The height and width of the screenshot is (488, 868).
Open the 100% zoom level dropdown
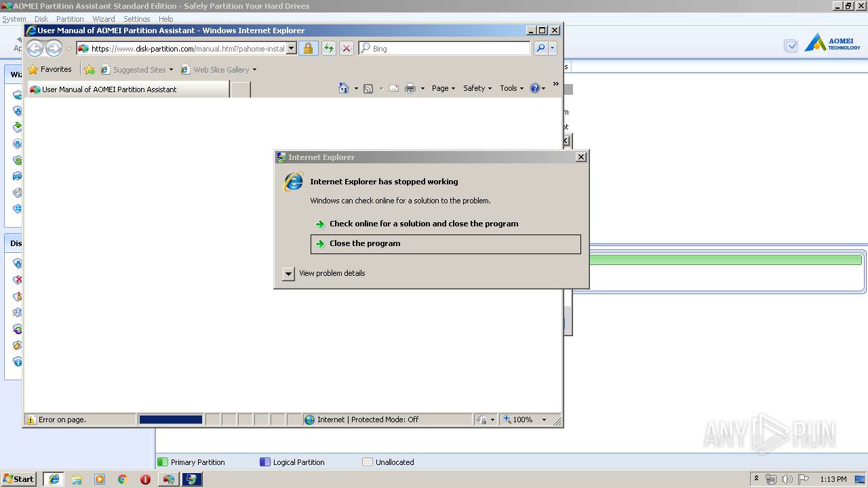click(543, 420)
